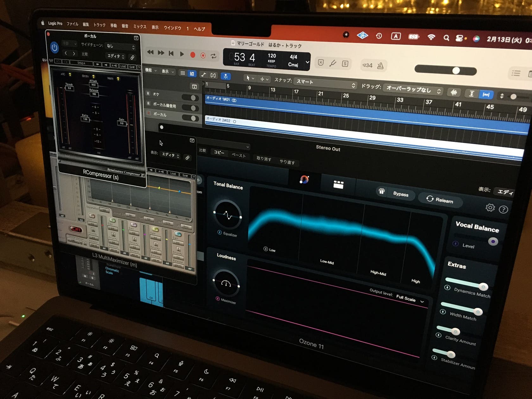
Task: Click the Relearn button
Action: tap(440, 199)
